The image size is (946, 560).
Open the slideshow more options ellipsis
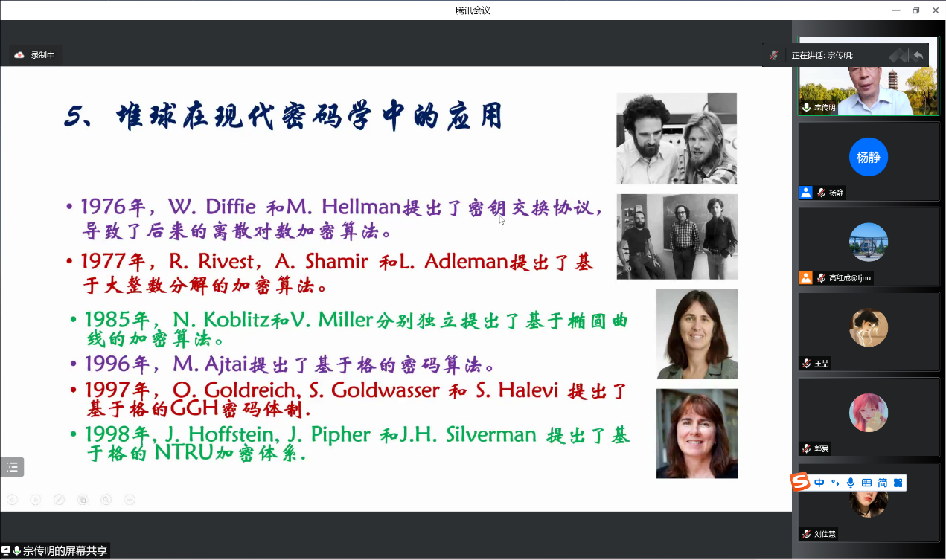pos(130,500)
